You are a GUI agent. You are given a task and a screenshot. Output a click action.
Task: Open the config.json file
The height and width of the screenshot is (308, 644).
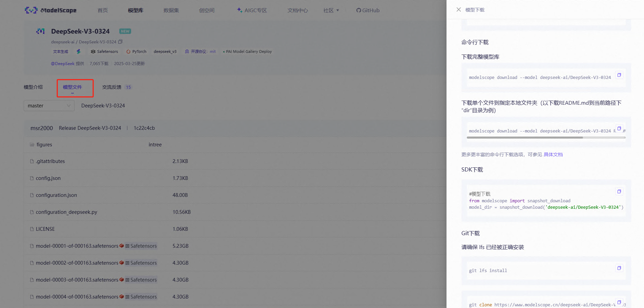48,178
